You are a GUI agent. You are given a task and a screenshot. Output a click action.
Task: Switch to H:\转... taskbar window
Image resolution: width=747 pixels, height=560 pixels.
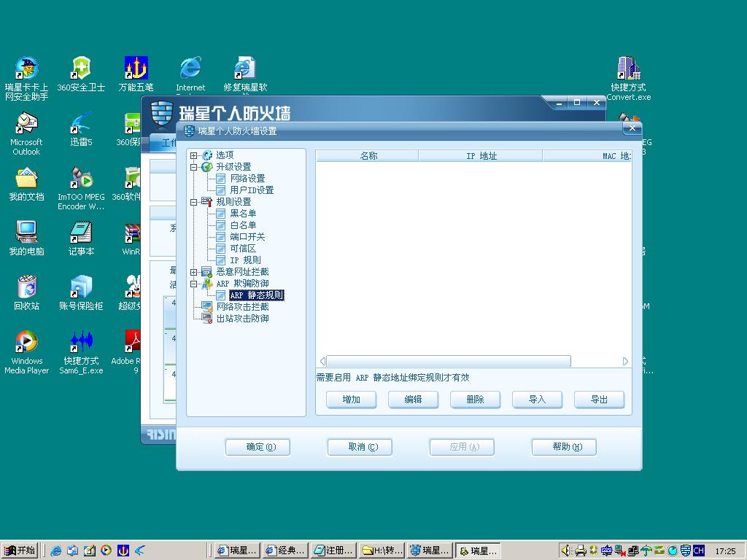point(382,551)
